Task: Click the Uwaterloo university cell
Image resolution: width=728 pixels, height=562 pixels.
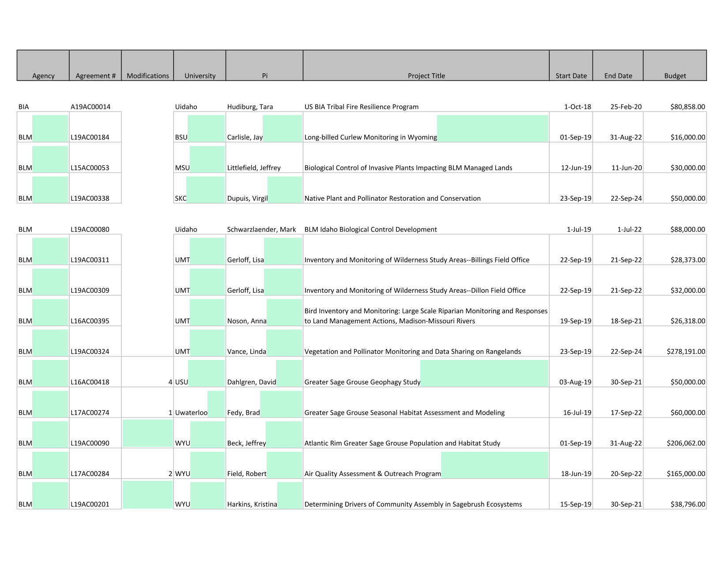Action: 191,412
